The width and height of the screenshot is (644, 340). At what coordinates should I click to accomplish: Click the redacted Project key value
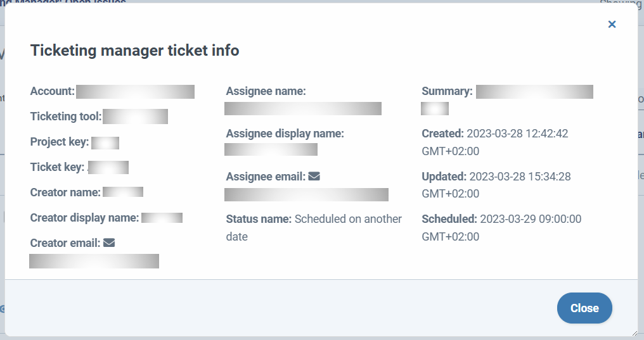(x=105, y=142)
